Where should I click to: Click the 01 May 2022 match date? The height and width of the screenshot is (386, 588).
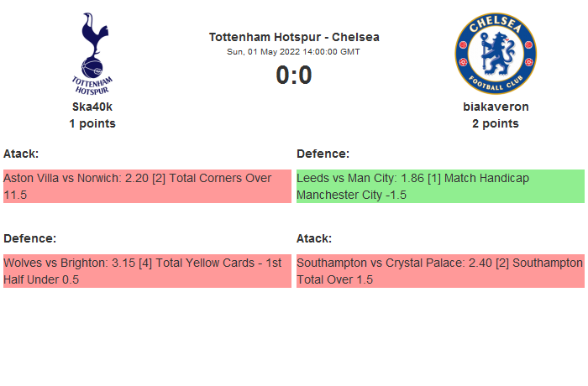pos(294,52)
